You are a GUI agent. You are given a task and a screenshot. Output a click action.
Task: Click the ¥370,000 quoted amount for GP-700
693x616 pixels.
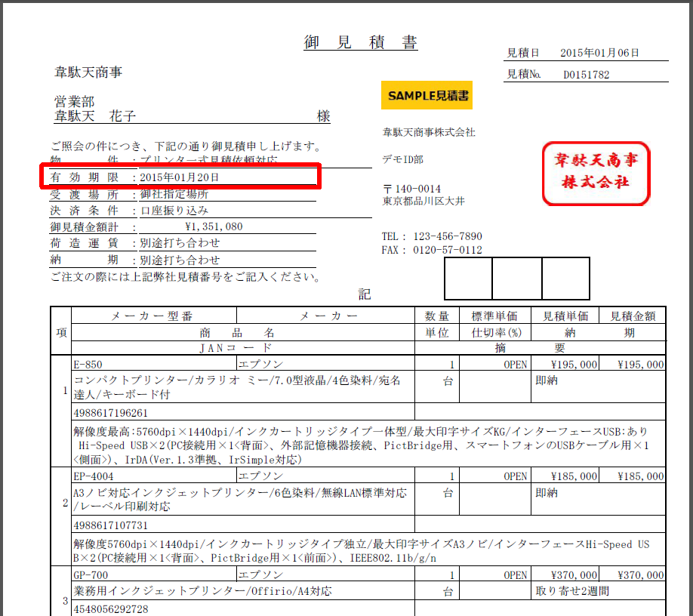click(640, 575)
